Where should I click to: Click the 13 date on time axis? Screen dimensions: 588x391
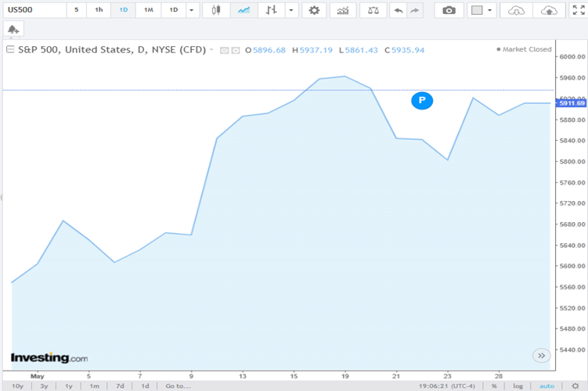coord(242,376)
